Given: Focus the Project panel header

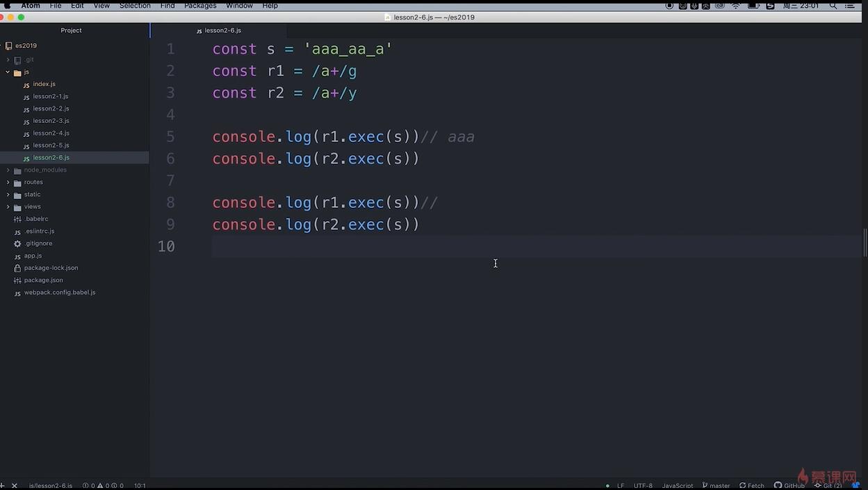Looking at the screenshot, I should click(x=71, y=31).
